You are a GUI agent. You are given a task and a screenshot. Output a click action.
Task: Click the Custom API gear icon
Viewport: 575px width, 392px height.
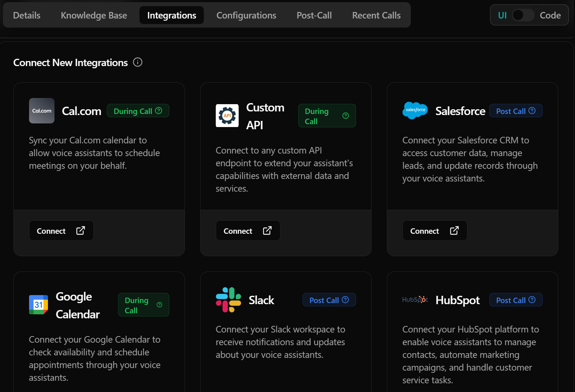click(x=227, y=116)
